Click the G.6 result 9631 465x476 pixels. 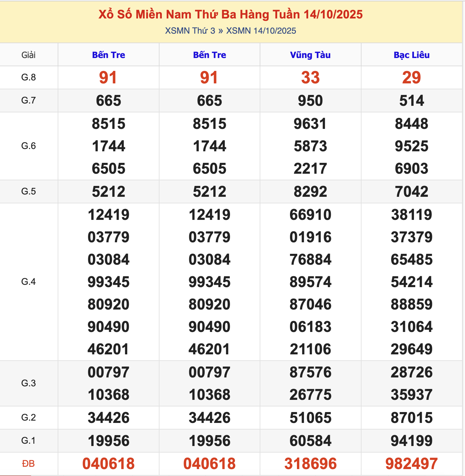click(310, 124)
